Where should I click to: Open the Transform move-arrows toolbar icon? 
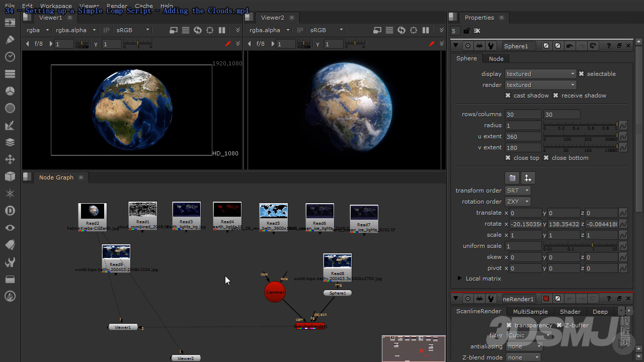(x=10, y=159)
